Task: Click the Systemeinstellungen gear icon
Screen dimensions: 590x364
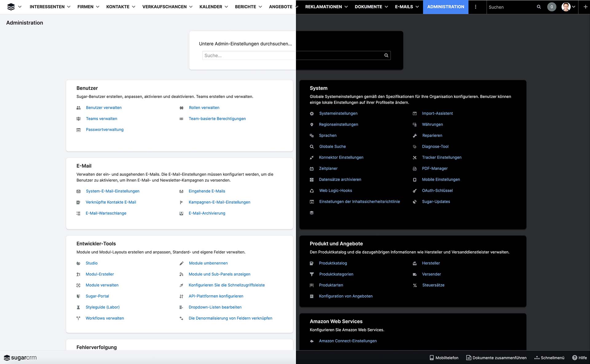Action: (312, 114)
